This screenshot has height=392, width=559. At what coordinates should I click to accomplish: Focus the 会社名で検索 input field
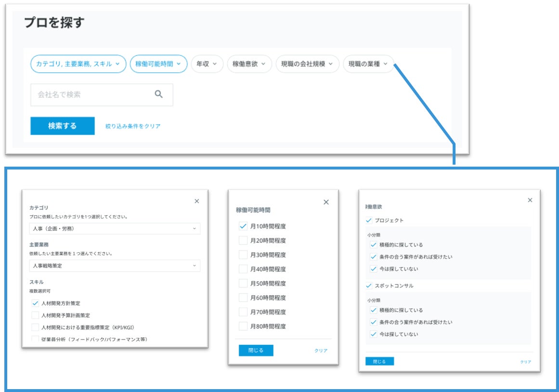102,94
